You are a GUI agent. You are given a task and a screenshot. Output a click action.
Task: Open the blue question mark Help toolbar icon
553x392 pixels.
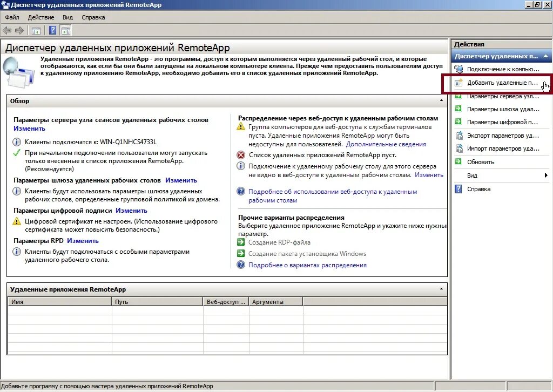click(x=52, y=31)
